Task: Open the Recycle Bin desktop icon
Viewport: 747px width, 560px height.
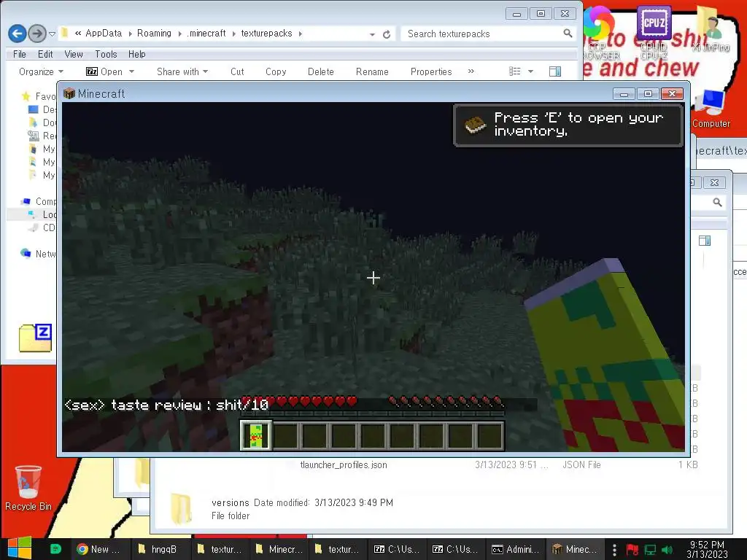Action: (28, 488)
